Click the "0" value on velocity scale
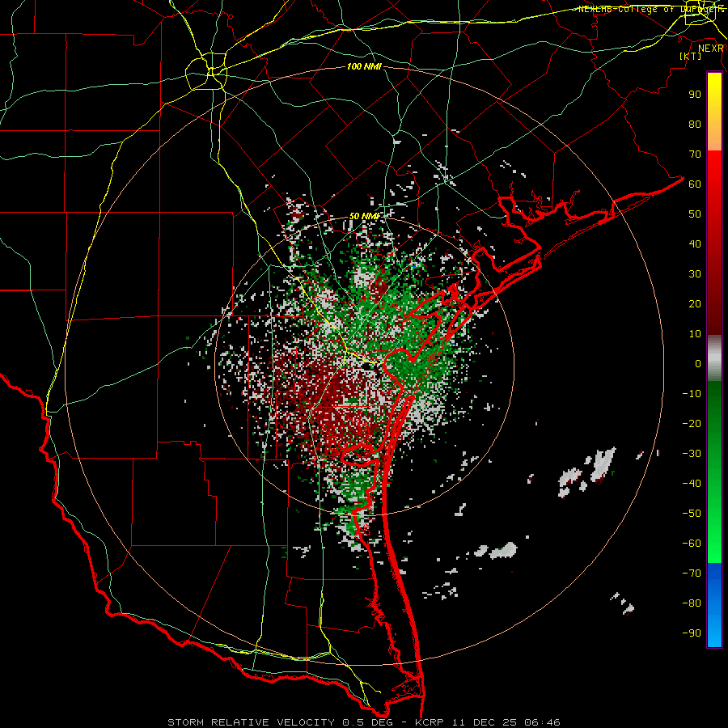The height and width of the screenshot is (728, 728). pyautogui.click(x=698, y=363)
